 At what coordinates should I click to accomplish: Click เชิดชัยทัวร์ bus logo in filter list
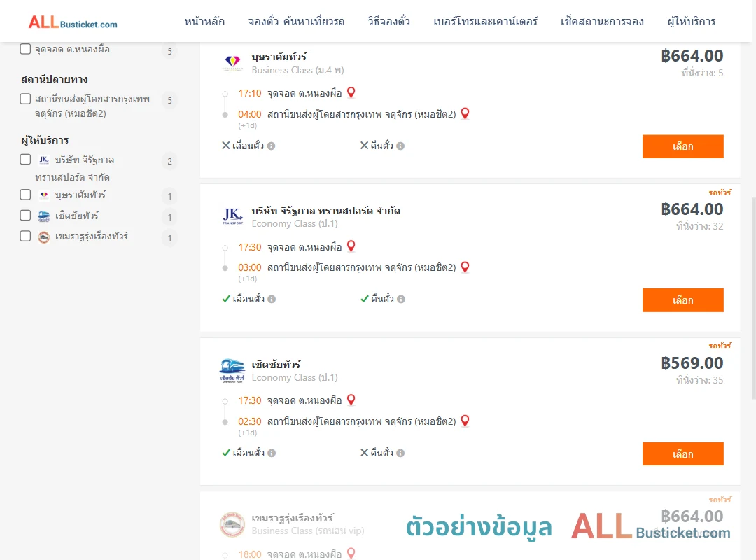(x=44, y=216)
